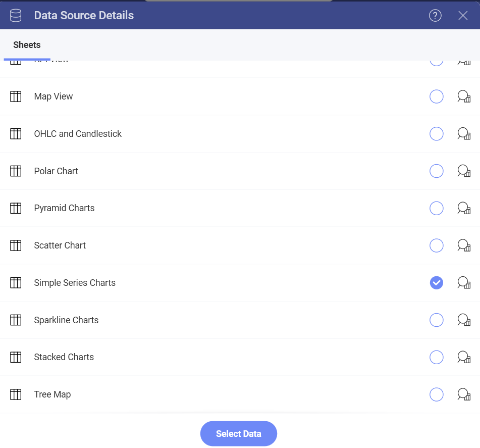
Task: Preview data for Tree Map sheet
Action: pos(464,394)
